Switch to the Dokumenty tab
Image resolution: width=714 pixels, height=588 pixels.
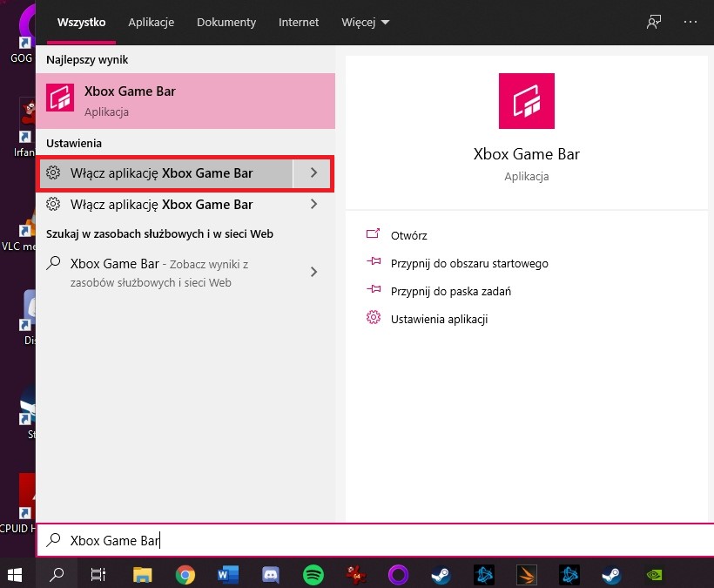(x=226, y=22)
